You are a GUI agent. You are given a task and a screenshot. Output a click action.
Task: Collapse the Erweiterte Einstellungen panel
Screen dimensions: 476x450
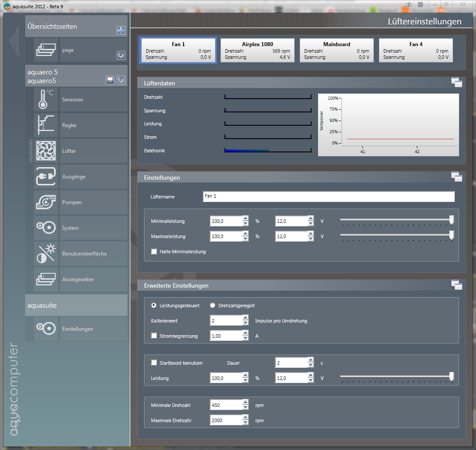(x=456, y=285)
